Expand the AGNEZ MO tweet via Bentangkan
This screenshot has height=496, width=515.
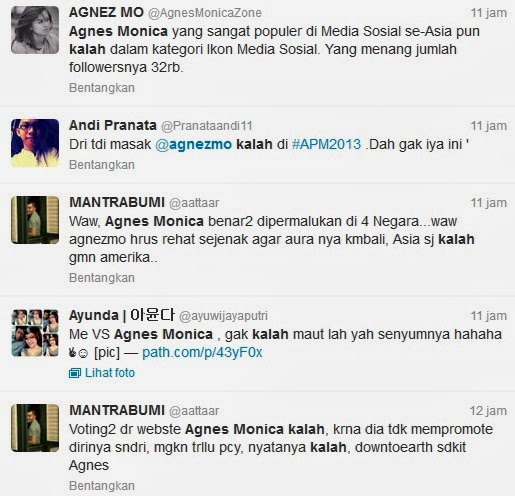click(x=102, y=88)
